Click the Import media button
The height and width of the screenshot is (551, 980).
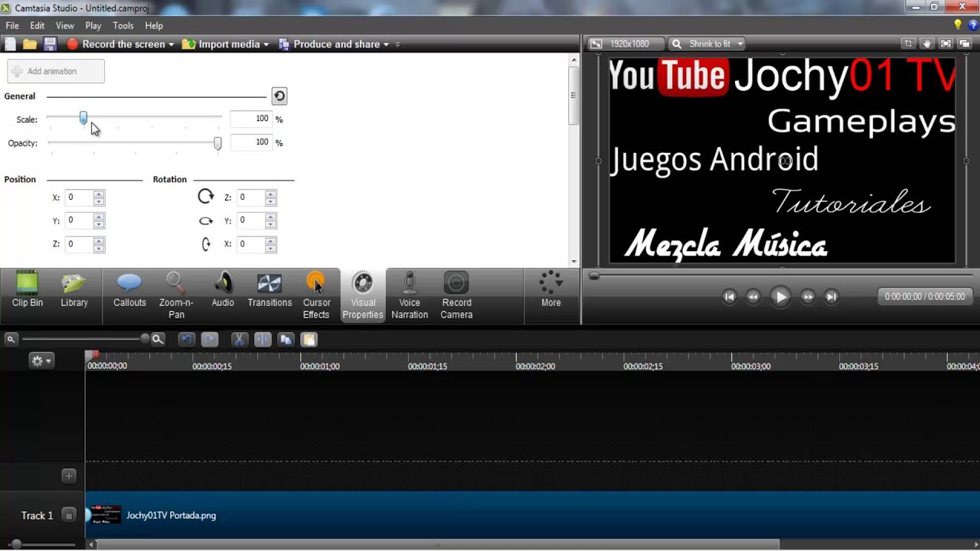pos(221,44)
